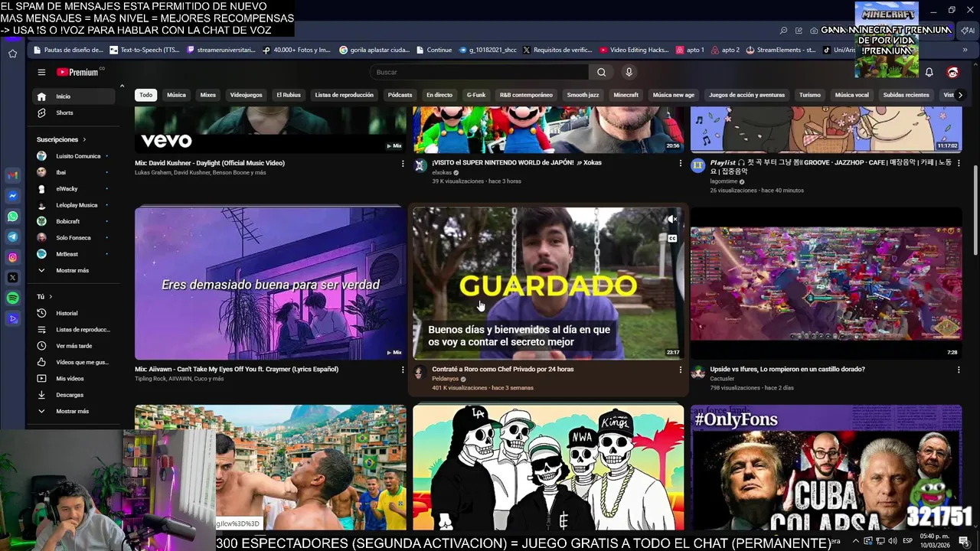This screenshot has height=551, width=980.
Task: Open the account avatar menu
Action: pos(952,72)
